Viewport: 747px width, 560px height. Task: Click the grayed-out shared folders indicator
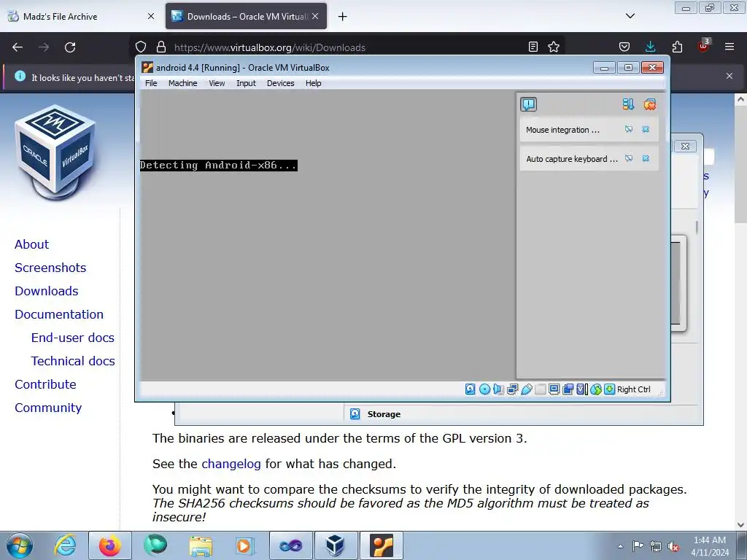coord(541,389)
